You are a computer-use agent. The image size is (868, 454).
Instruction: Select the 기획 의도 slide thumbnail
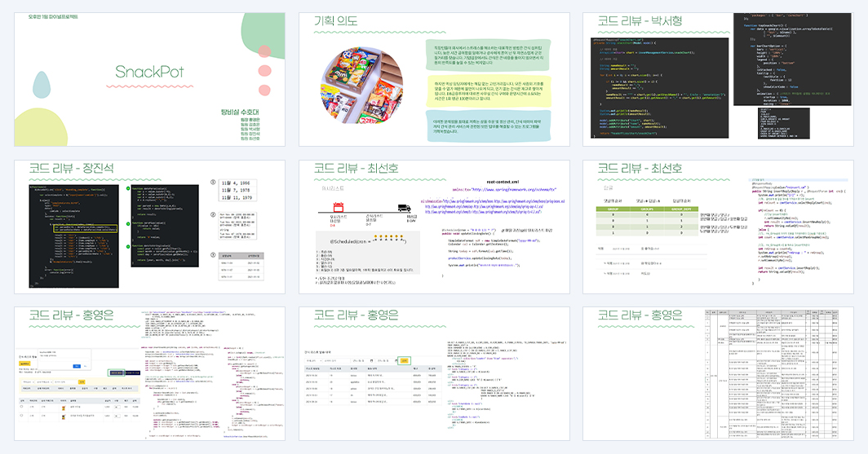434,80
